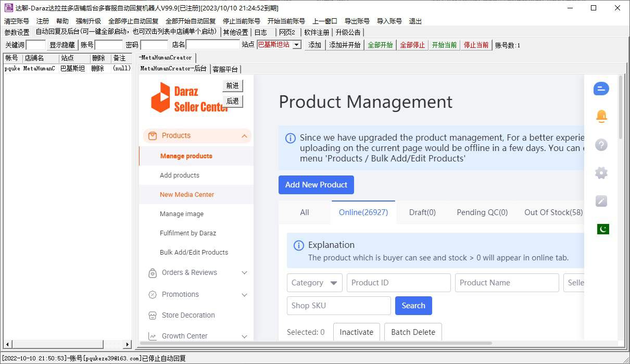Open the help question mark icon

pyautogui.click(x=601, y=145)
